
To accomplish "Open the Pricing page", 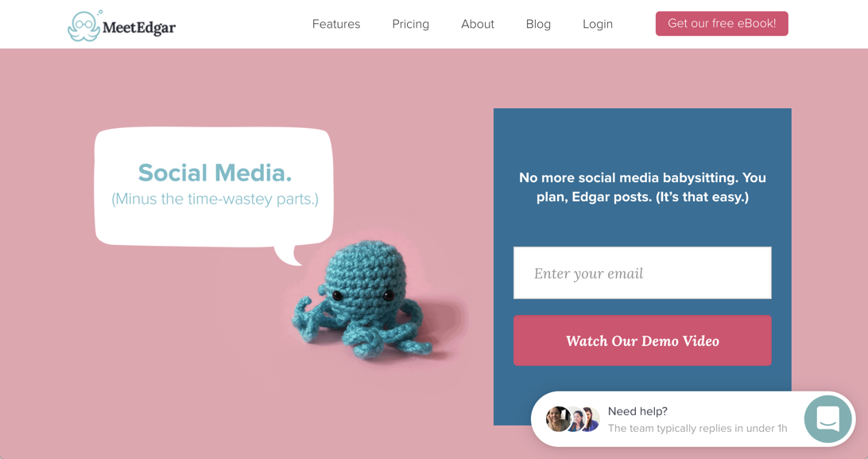I will pos(411,25).
